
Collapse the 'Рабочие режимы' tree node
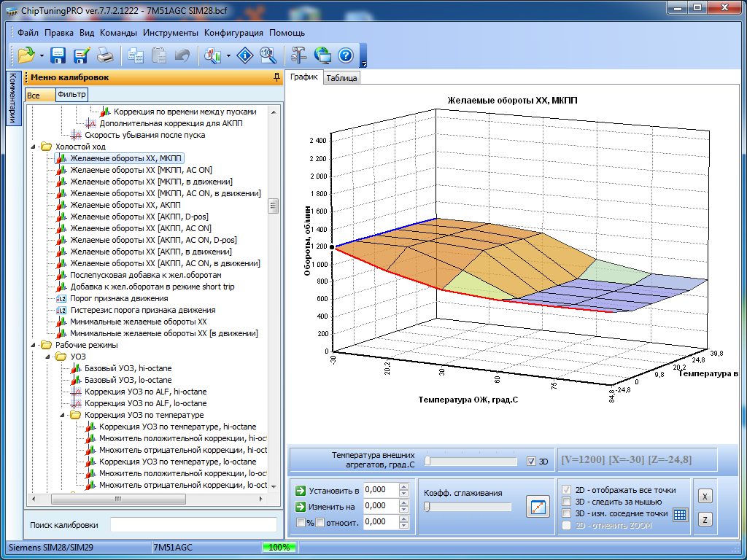coord(34,345)
